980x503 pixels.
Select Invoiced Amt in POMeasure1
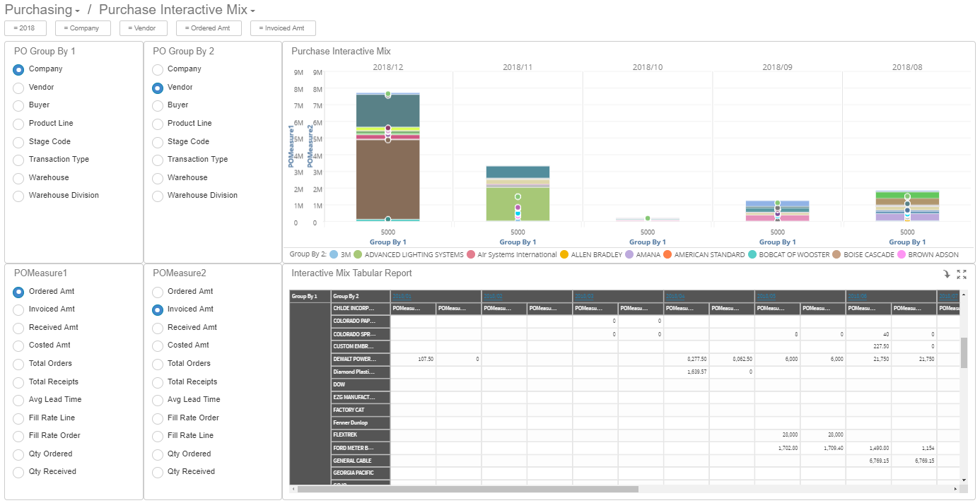[18, 309]
